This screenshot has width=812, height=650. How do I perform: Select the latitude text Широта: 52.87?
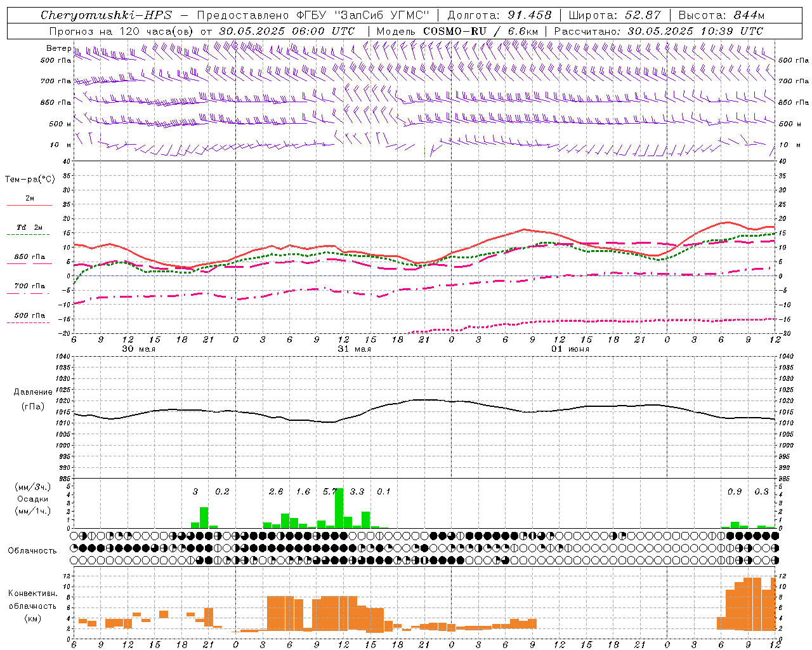point(615,15)
